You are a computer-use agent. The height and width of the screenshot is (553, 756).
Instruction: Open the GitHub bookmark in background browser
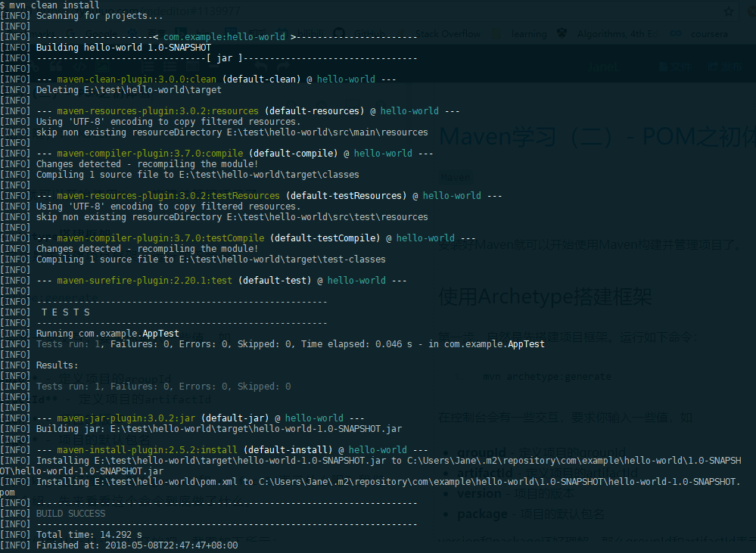coord(359,34)
